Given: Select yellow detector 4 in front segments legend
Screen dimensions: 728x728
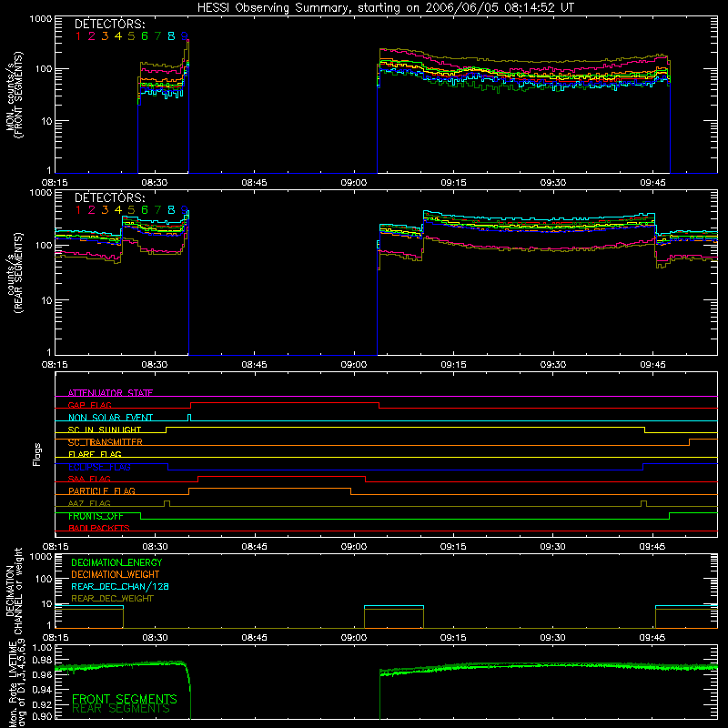Looking at the screenshot, I should point(118,36).
